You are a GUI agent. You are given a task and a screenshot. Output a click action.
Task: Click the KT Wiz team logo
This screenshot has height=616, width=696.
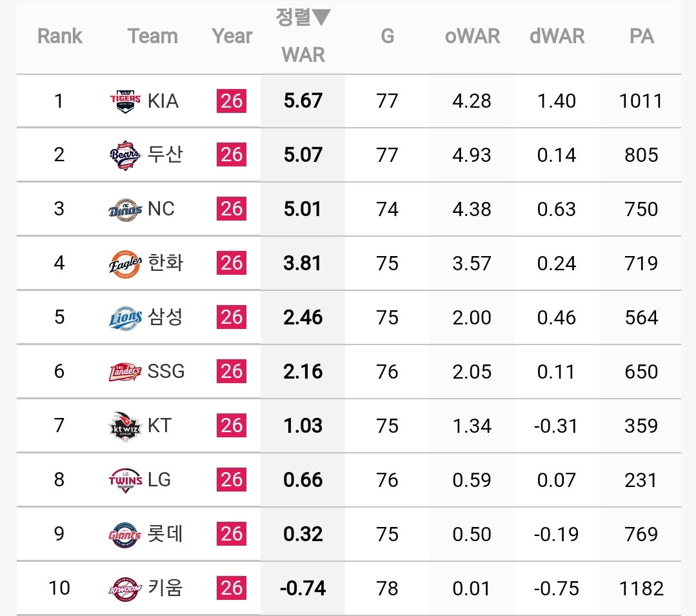125,426
